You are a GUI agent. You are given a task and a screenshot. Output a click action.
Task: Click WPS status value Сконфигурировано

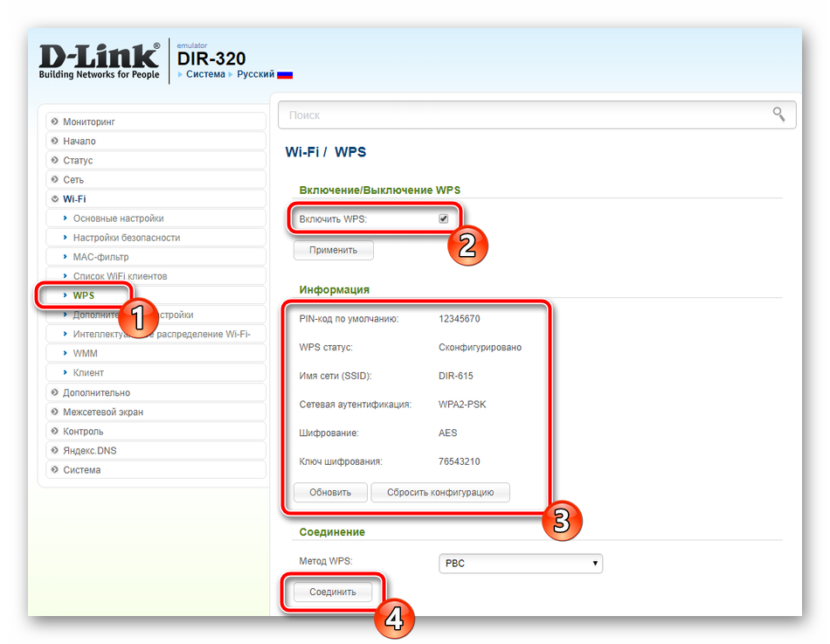click(x=481, y=348)
